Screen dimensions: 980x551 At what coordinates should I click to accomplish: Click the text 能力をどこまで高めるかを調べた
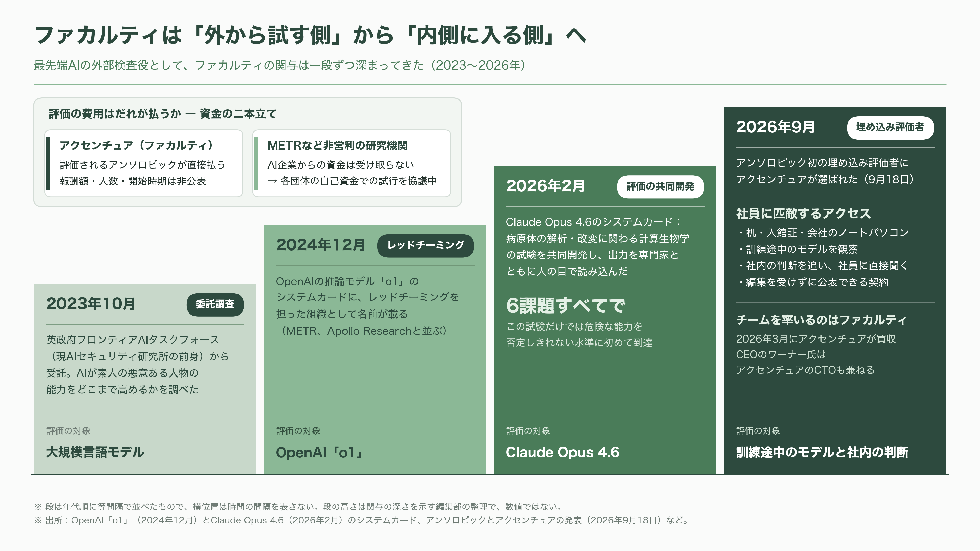(x=122, y=389)
